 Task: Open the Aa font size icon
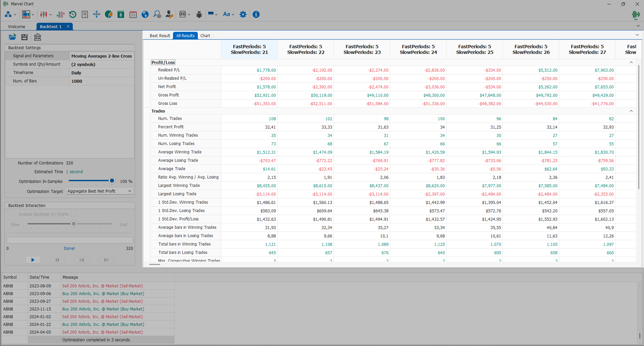(x=227, y=14)
